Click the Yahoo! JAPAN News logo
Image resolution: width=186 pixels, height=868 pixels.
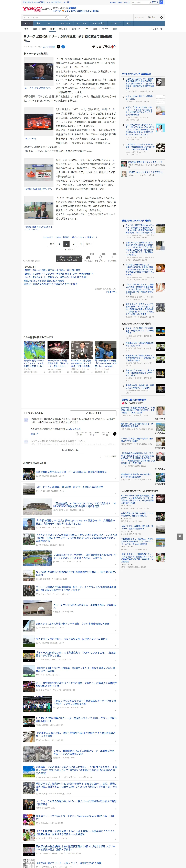click(x=37, y=9)
